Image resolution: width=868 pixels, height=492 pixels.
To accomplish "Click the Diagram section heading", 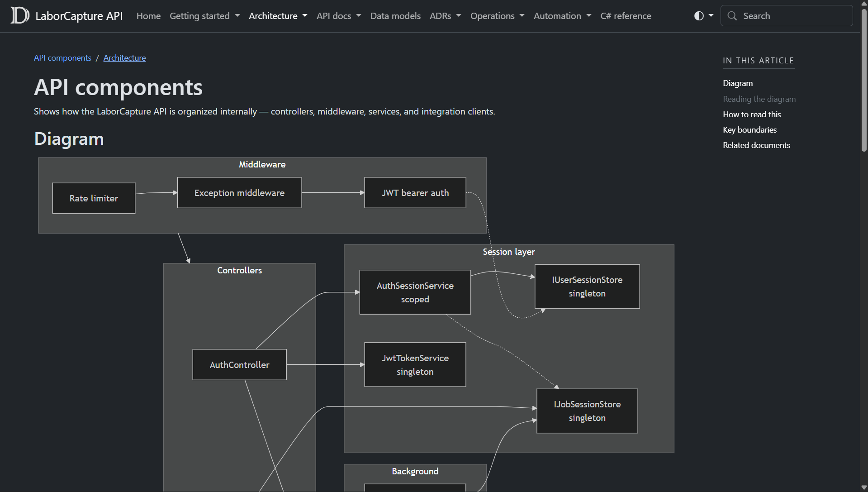I will tap(69, 139).
